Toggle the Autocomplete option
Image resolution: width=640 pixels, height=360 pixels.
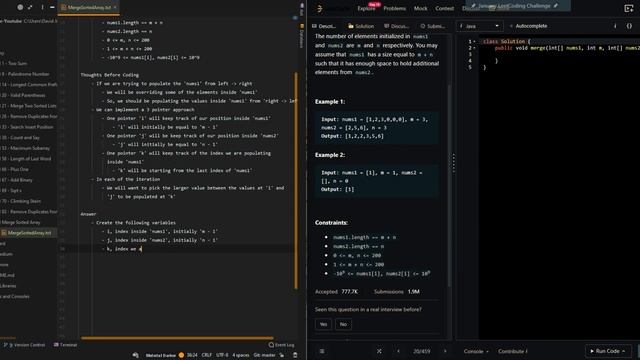coord(529,26)
